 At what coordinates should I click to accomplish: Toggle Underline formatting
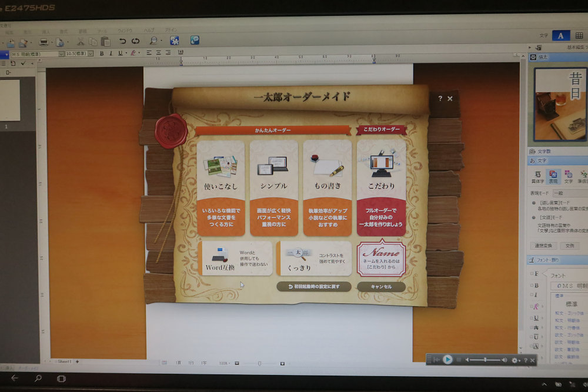tap(120, 53)
